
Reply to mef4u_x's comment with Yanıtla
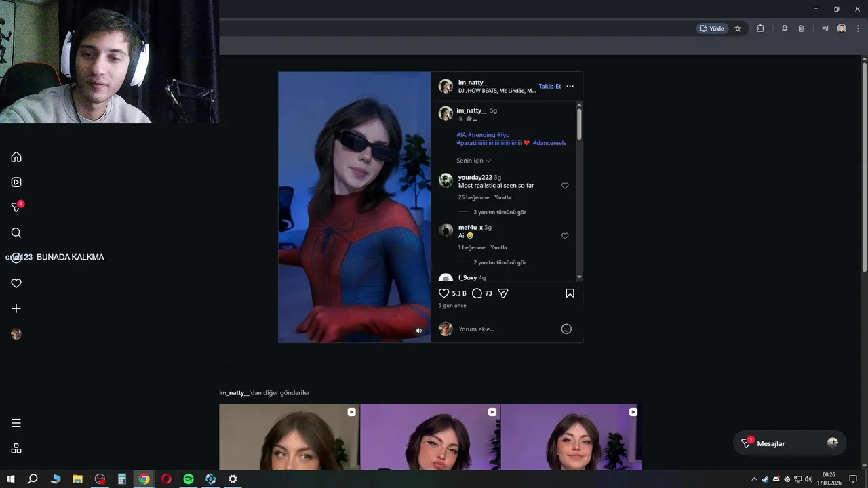(x=498, y=247)
